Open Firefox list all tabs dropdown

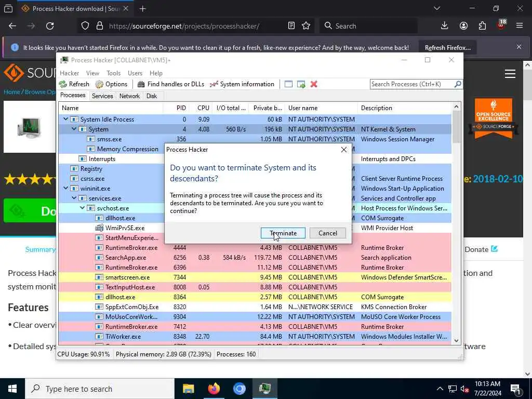pos(437,8)
